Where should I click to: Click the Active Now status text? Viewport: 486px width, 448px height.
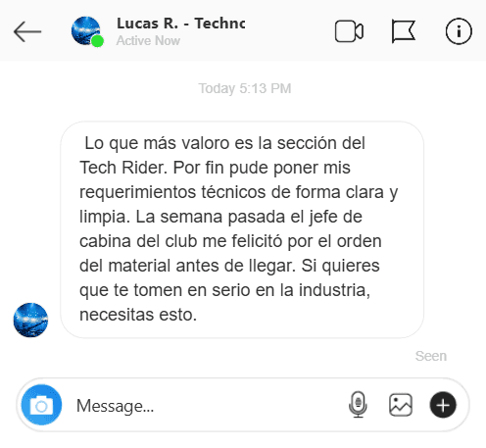148,41
